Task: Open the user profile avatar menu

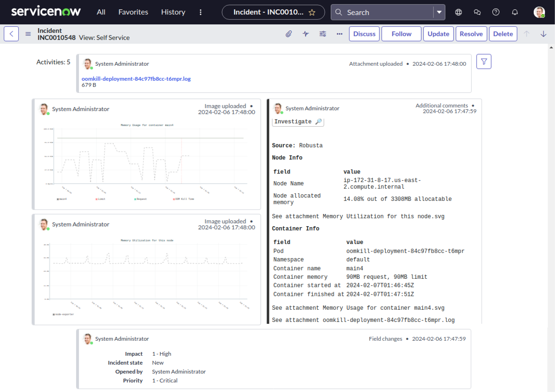Action: tap(539, 12)
